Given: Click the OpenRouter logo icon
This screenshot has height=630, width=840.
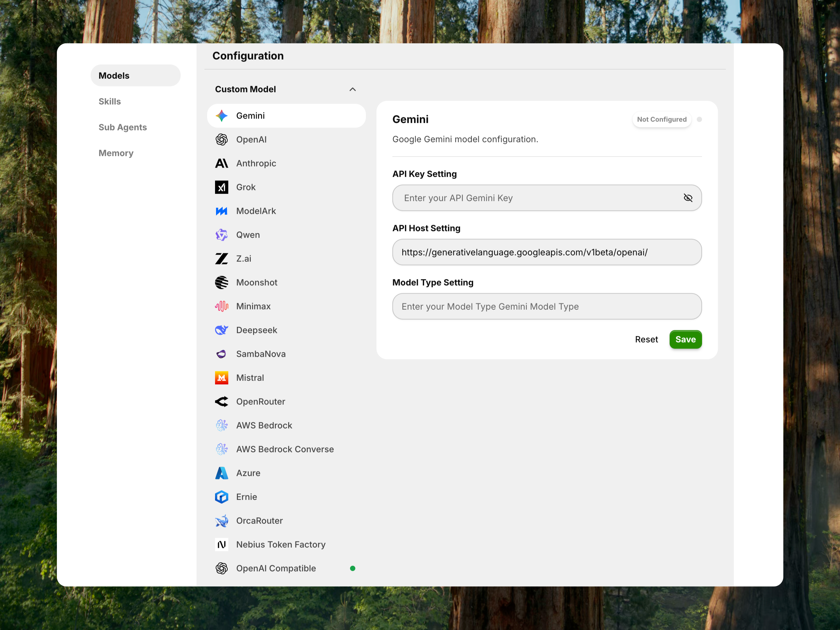Looking at the screenshot, I should pos(221,402).
